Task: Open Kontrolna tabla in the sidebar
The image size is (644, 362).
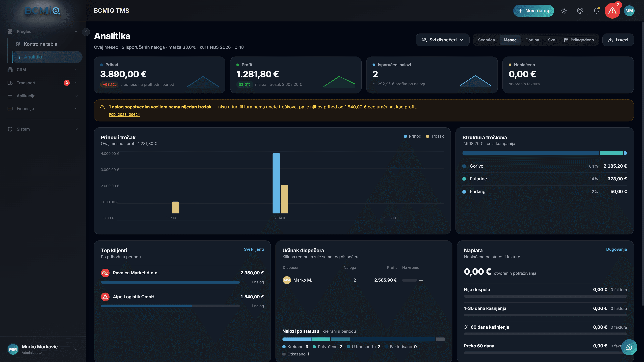Action: pyautogui.click(x=47, y=44)
